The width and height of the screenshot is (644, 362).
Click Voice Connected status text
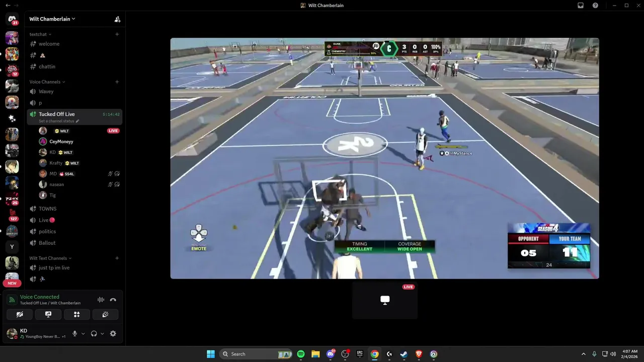coord(39,297)
